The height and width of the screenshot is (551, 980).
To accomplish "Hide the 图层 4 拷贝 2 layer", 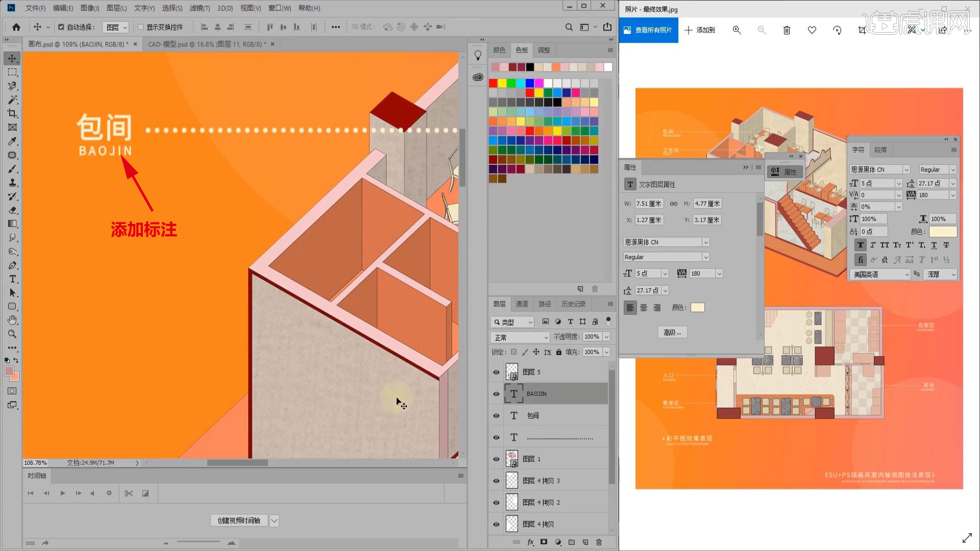I will [x=496, y=503].
